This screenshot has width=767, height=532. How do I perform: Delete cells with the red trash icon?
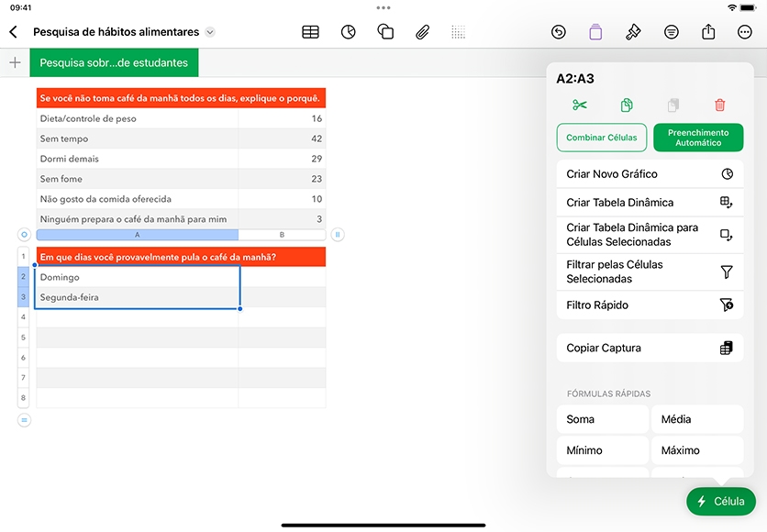[719, 105]
